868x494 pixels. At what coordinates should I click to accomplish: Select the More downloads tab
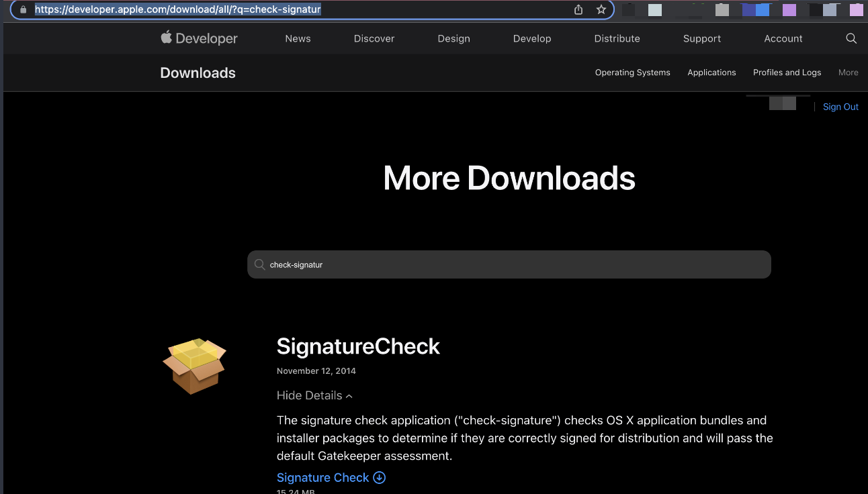coord(849,72)
